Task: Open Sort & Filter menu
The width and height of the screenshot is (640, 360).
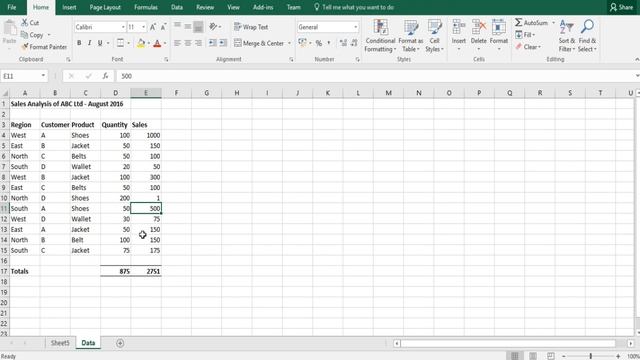Action: coord(567,36)
